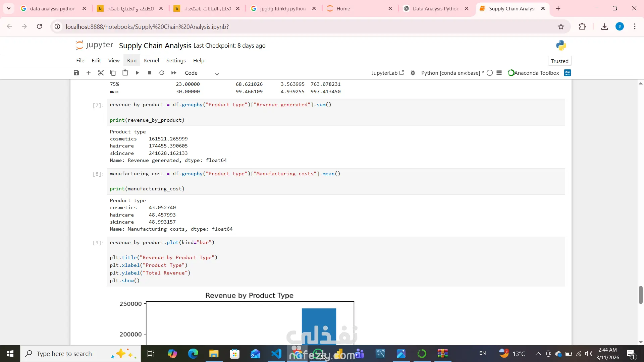644x362 pixels.
Task: Open the File menu
Action: click(x=80, y=60)
